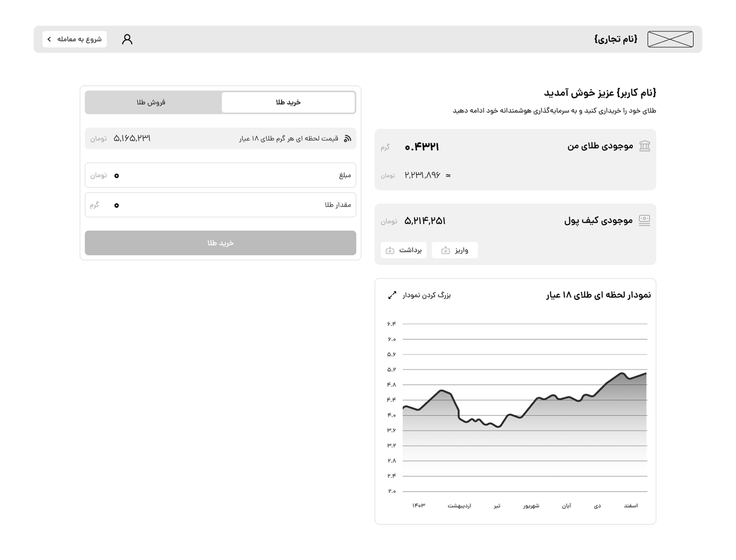Click the user profile icon
The width and height of the screenshot is (736, 560).
[x=127, y=39]
